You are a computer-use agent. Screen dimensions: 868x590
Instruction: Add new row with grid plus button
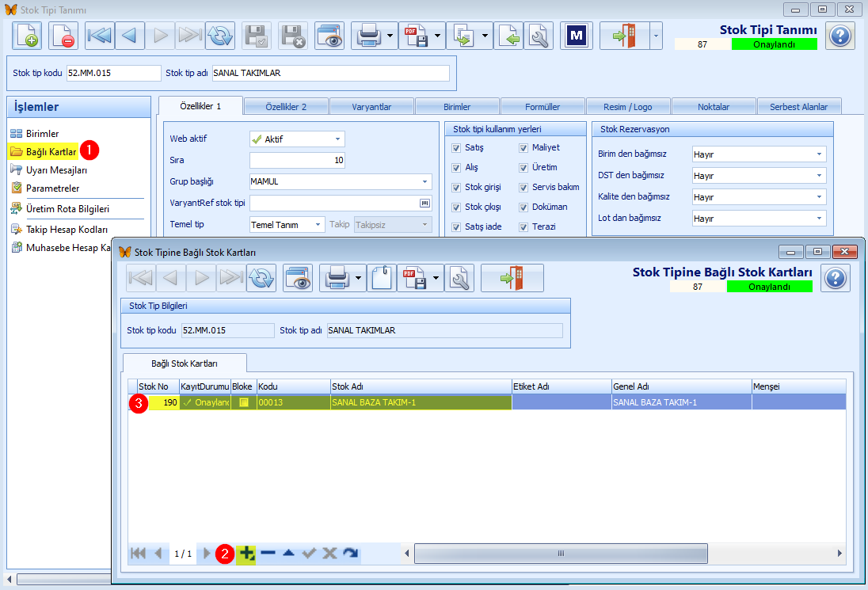pos(246,553)
